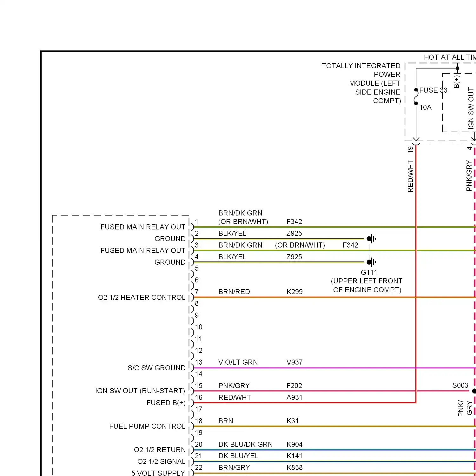This screenshot has width=476, height=476.
Task: Select "(UPPER LEFT FRONT OF ENGINE COMPT)" text
Action: 367,285
